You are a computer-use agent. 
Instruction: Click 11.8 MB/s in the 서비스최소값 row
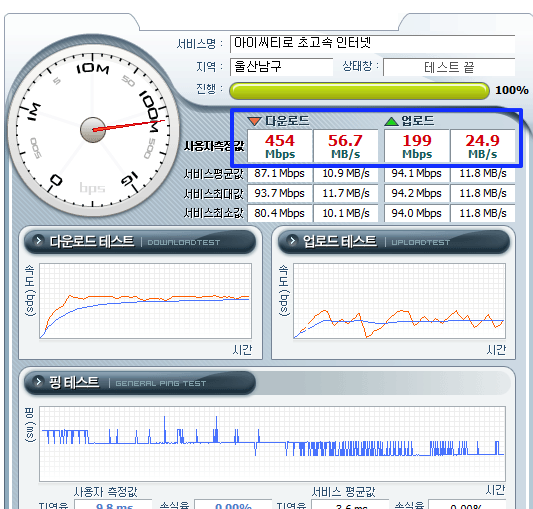coord(483,213)
